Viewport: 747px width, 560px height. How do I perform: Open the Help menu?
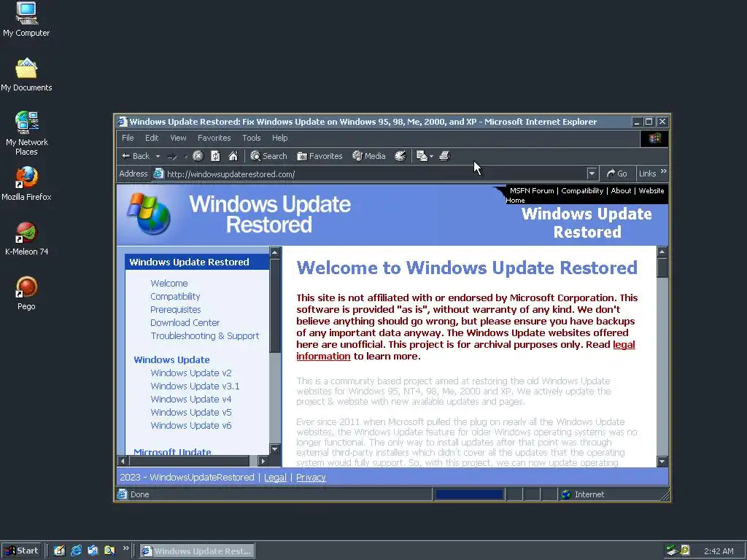tap(279, 138)
